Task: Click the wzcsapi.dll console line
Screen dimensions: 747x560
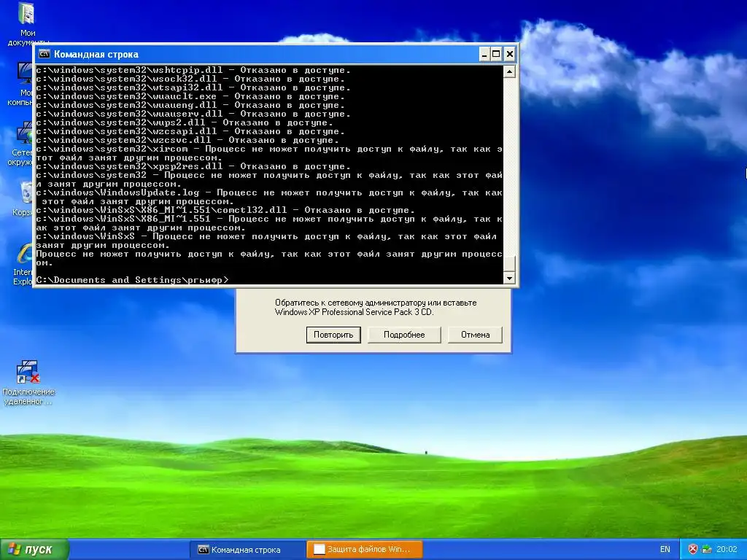Action: (x=190, y=131)
